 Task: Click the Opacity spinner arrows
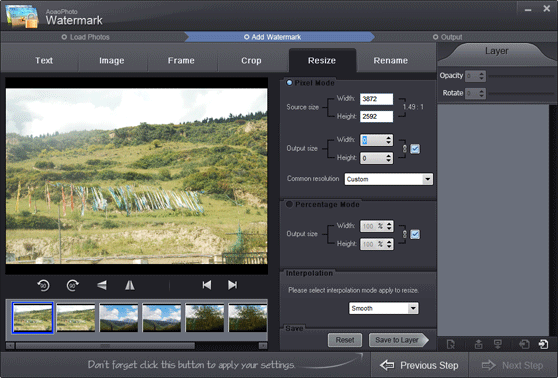point(481,76)
